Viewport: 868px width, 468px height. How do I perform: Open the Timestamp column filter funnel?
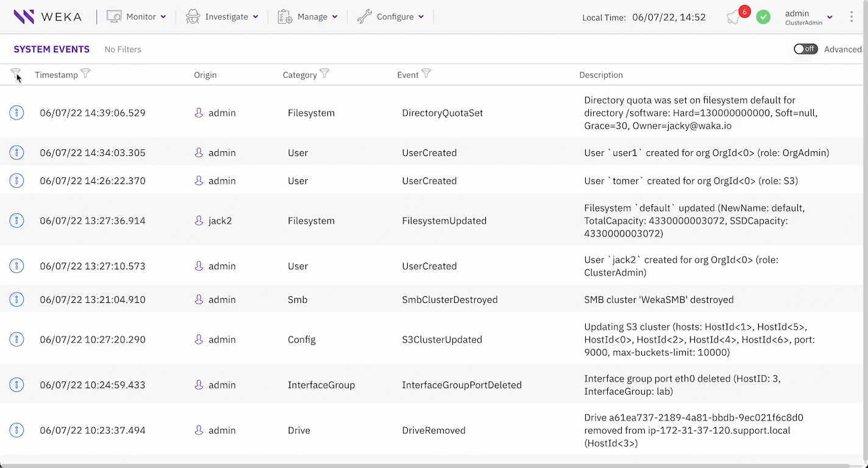[85, 74]
